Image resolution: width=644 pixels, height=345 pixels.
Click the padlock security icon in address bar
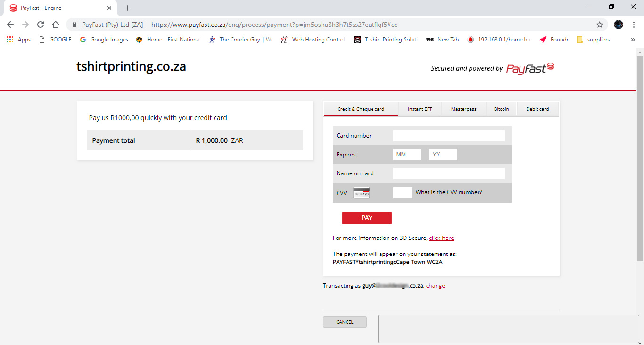[74, 25]
